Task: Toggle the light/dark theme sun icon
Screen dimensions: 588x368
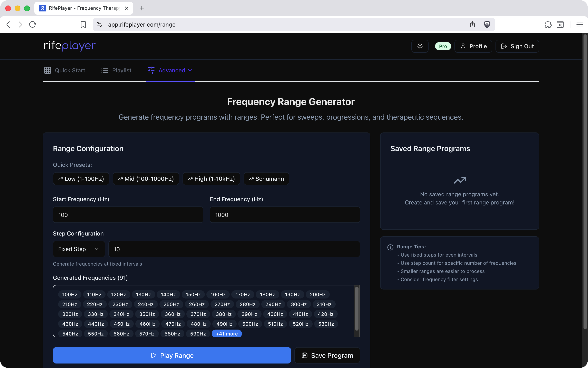Action: (420, 46)
